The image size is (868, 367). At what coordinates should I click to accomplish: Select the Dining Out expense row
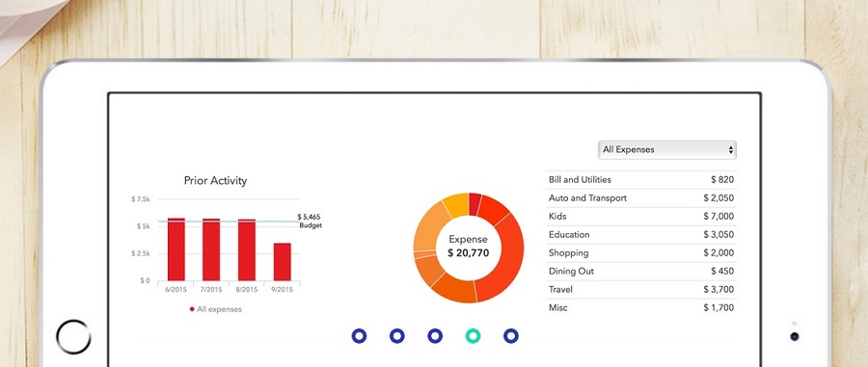point(641,271)
